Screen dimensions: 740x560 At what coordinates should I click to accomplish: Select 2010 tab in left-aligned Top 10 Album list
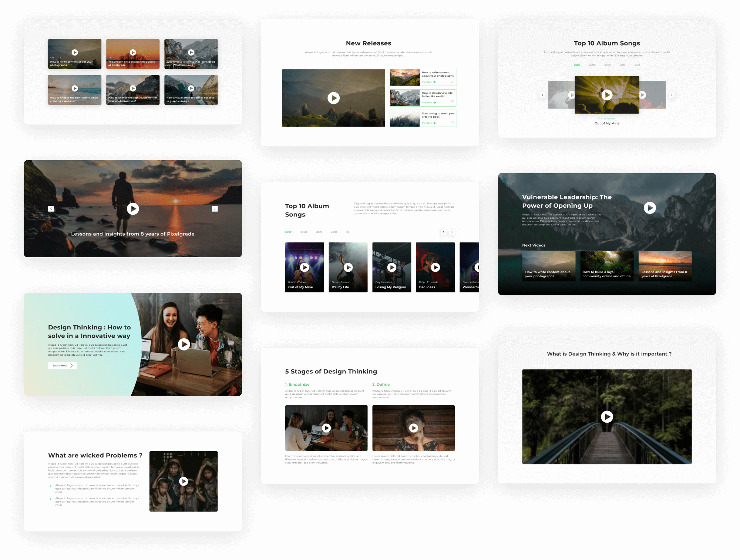(x=334, y=232)
